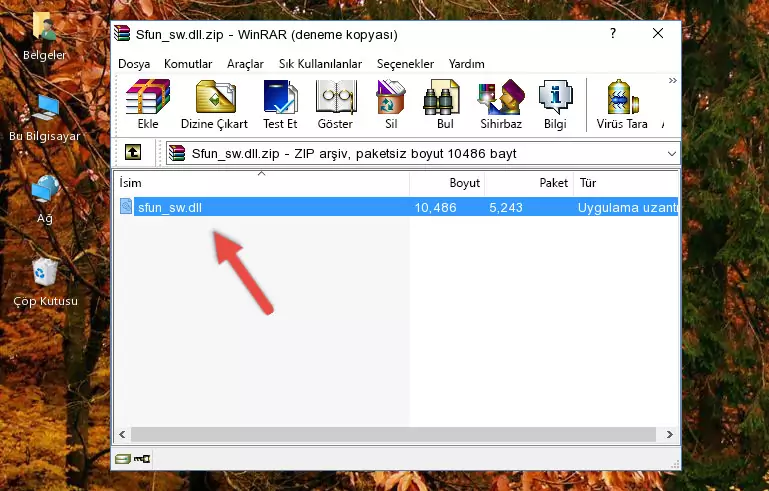
Task: Click the WinRAR title bar icon
Action: tap(123, 34)
